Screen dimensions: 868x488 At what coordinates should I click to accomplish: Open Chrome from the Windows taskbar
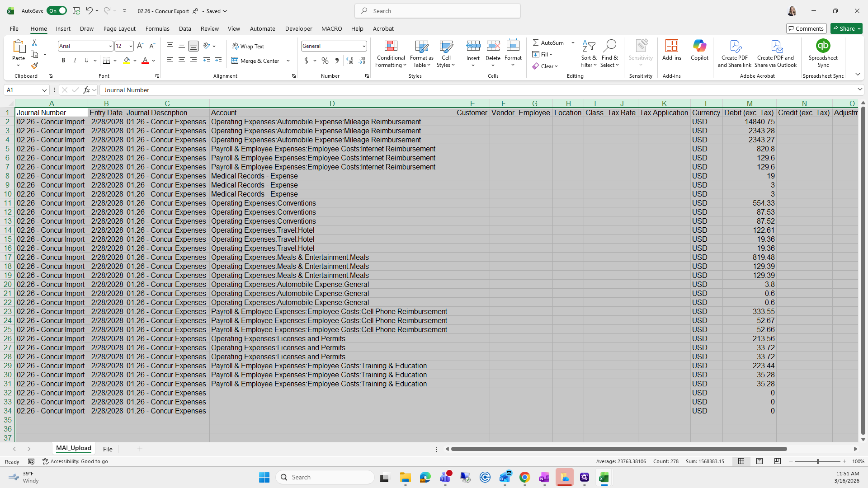(524, 477)
